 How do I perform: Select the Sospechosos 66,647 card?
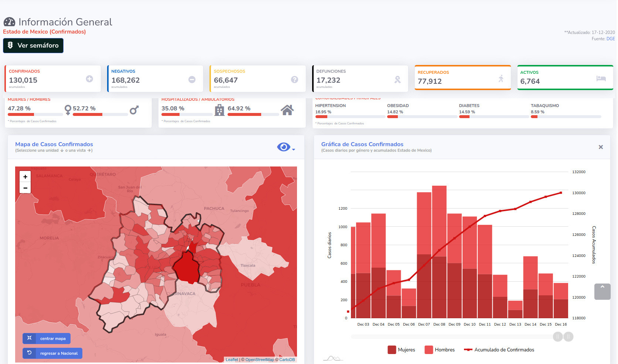pyautogui.click(x=257, y=79)
